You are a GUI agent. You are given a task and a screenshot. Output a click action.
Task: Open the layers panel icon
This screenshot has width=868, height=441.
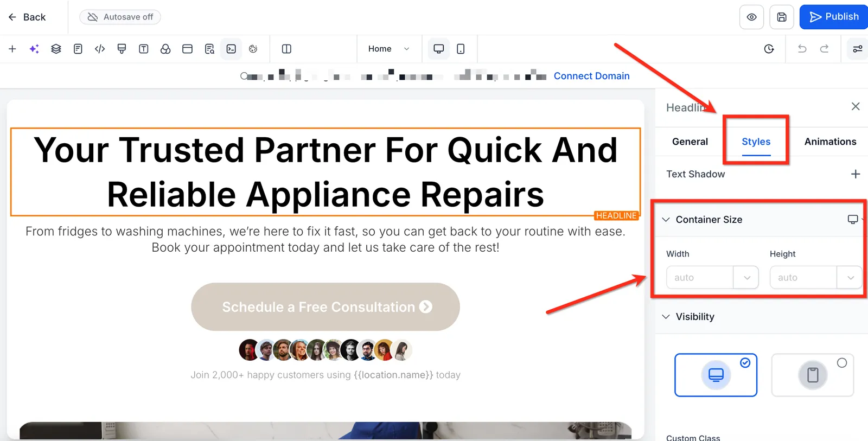point(56,49)
